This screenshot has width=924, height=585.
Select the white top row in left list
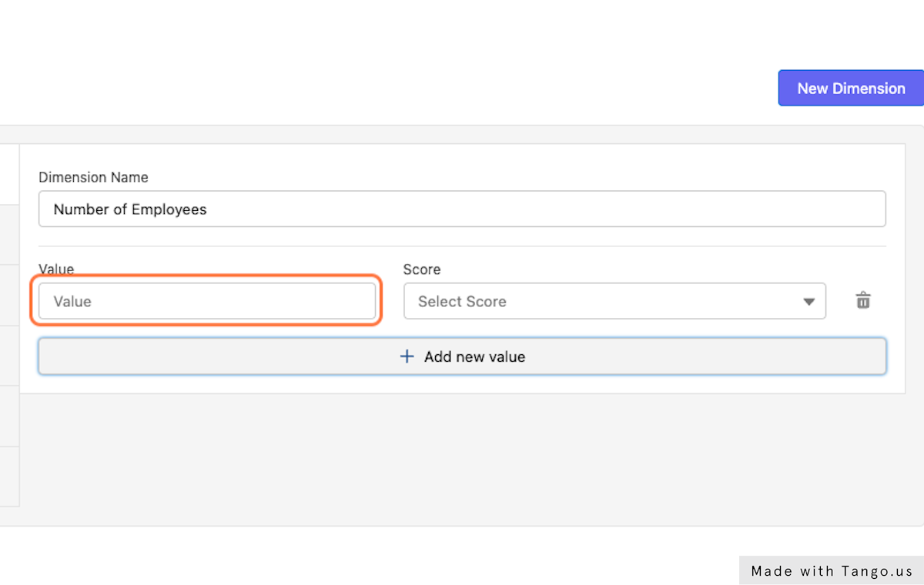9,174
